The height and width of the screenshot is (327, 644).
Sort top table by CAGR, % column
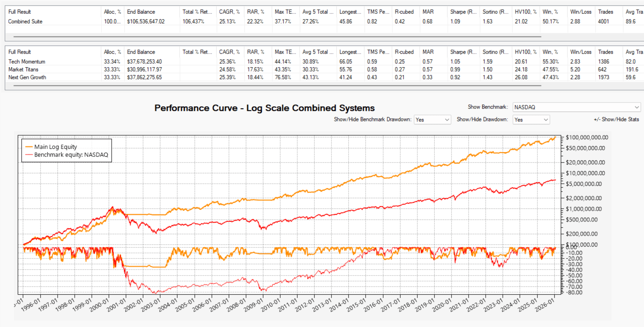pos(229,12)
